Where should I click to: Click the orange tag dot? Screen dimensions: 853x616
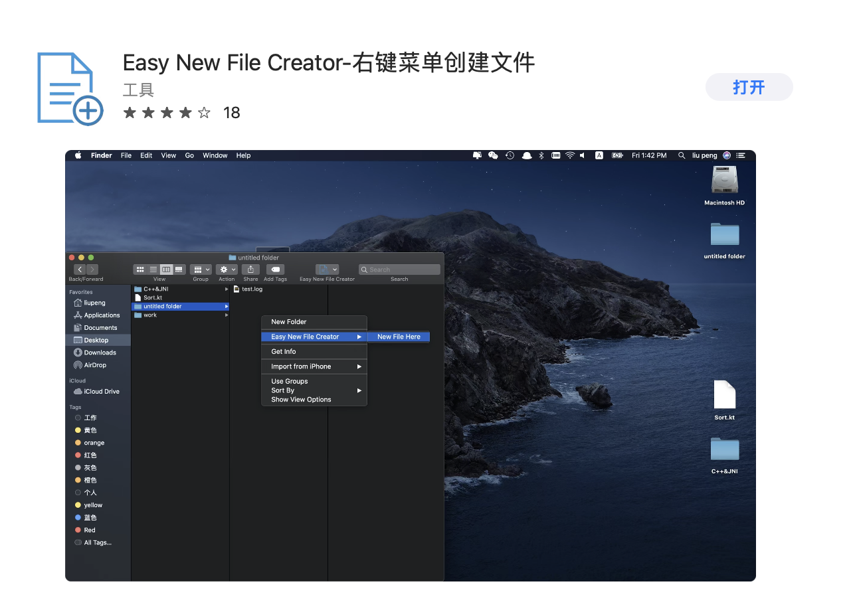click(78, 443)
